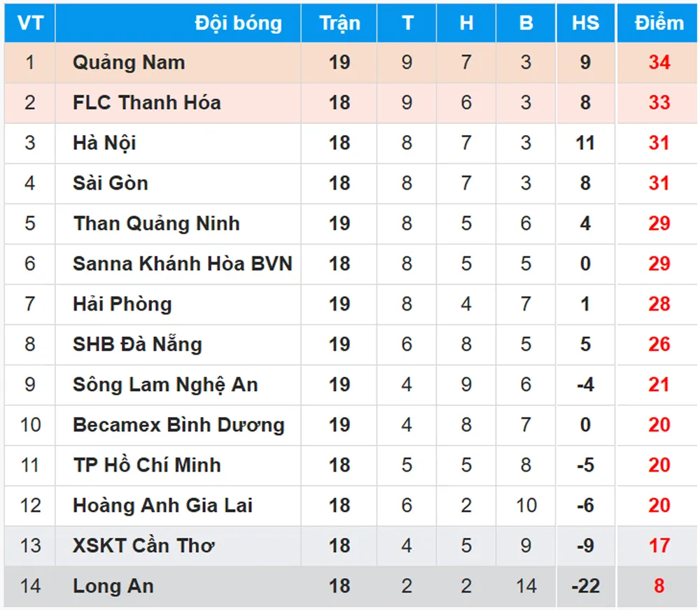The image size is (700, 610).
Task: Select Than Quảng Ninh in standings
Action: pyautogui.click(x=156, y=224)
